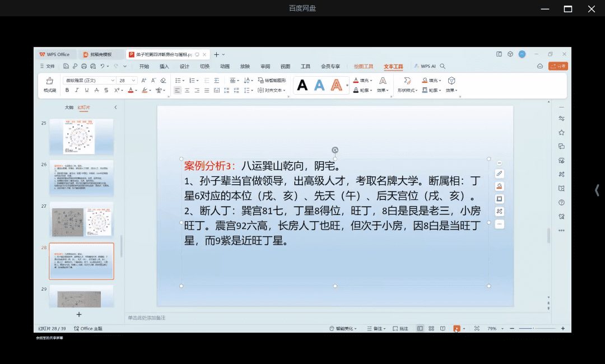Click the orange Share (分享) button
Screen dimensions: 605x364
pyautogui.click(x=558, y=66)
